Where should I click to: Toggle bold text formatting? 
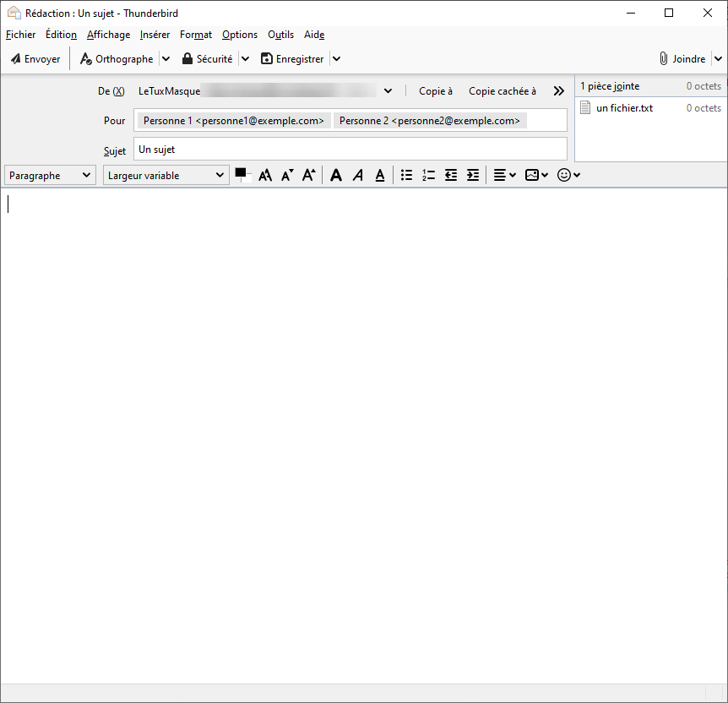coord(336,175)
